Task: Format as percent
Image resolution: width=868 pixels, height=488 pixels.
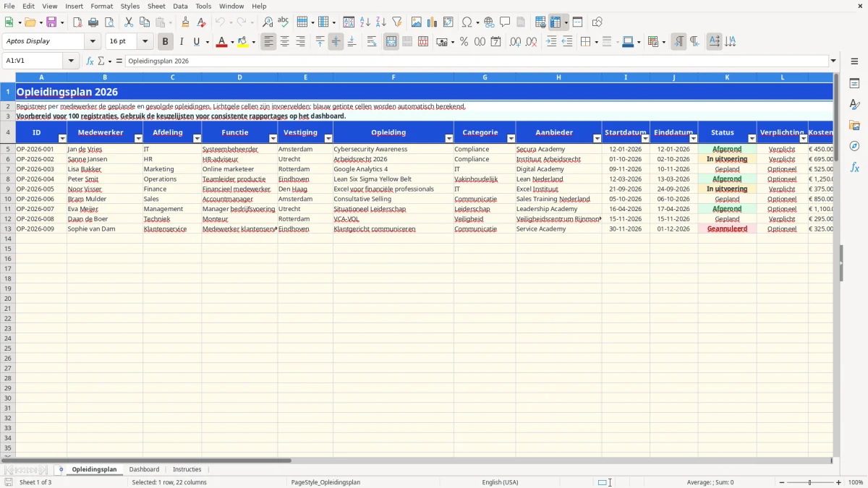Action: coord(464,42)
